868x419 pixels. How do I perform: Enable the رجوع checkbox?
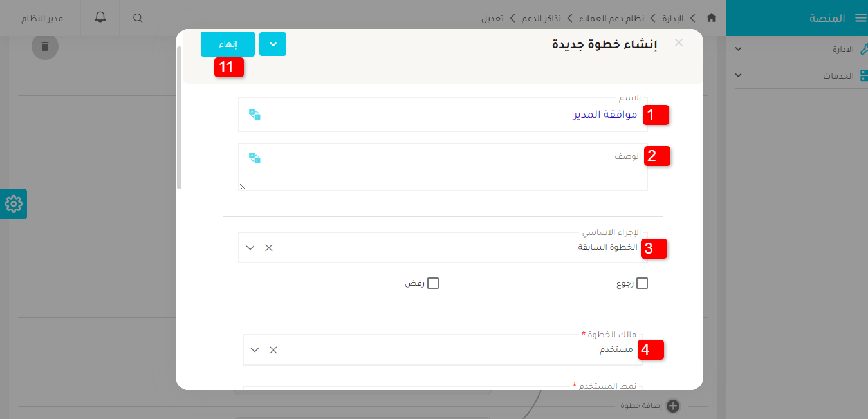coord(642,283)
